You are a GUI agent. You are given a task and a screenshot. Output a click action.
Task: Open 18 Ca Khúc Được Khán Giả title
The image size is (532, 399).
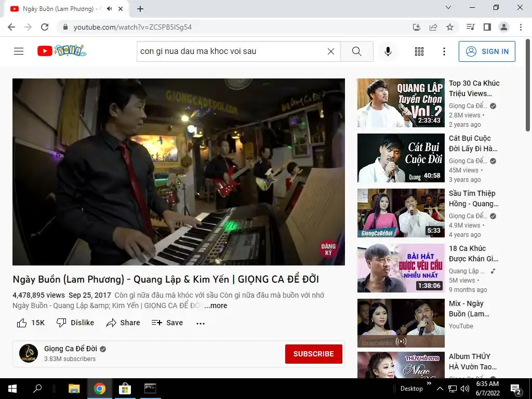tap(473, 254)
